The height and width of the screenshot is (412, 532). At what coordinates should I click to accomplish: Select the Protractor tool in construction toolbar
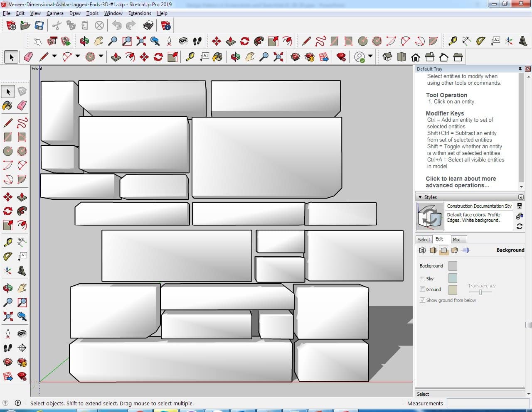[481, 41]
